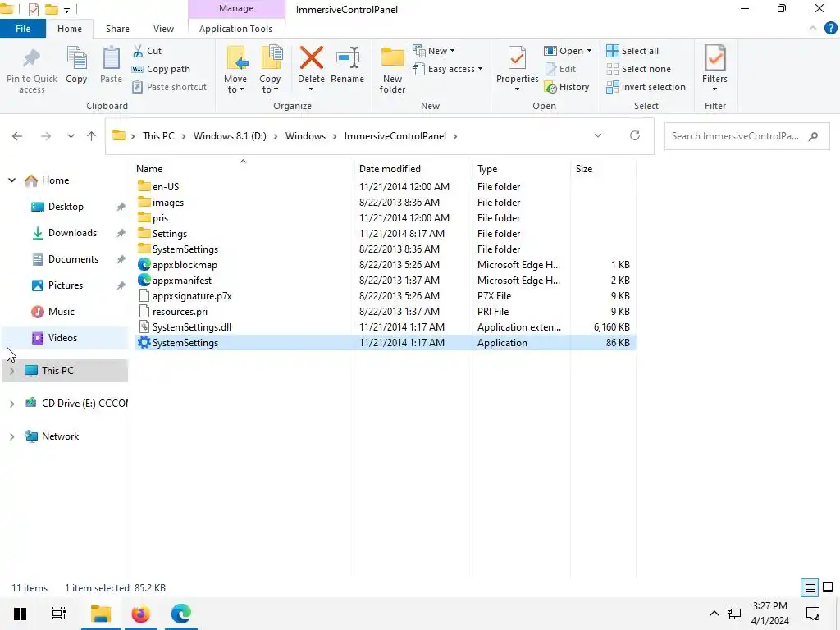This screenshot has height=630, width=840.
Task: Open Windows Start menu
Action: [x=20, y=614]
